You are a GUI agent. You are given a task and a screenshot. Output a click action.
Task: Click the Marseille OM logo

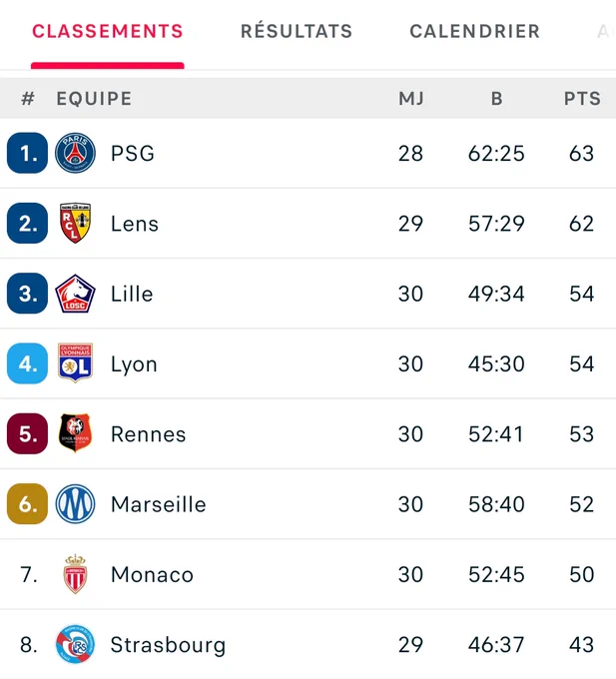coord(75,504)
